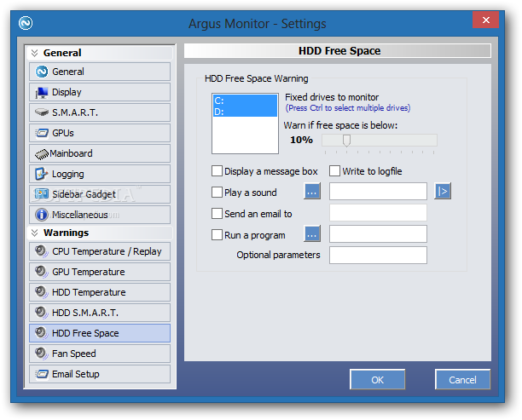
Task: Open Miscellaneous settings
Action: tap(100, 215)
